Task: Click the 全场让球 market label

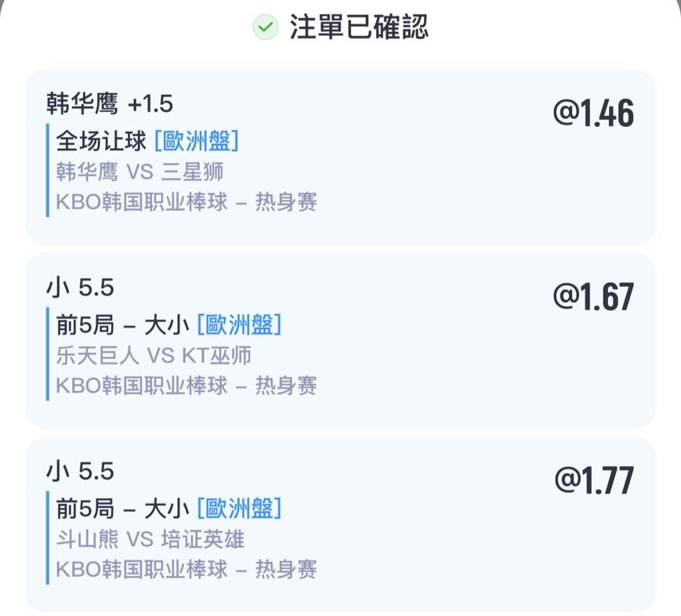Action: (101, 141)
